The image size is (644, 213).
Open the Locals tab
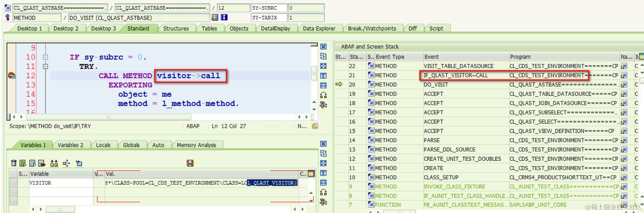(103, 145)
